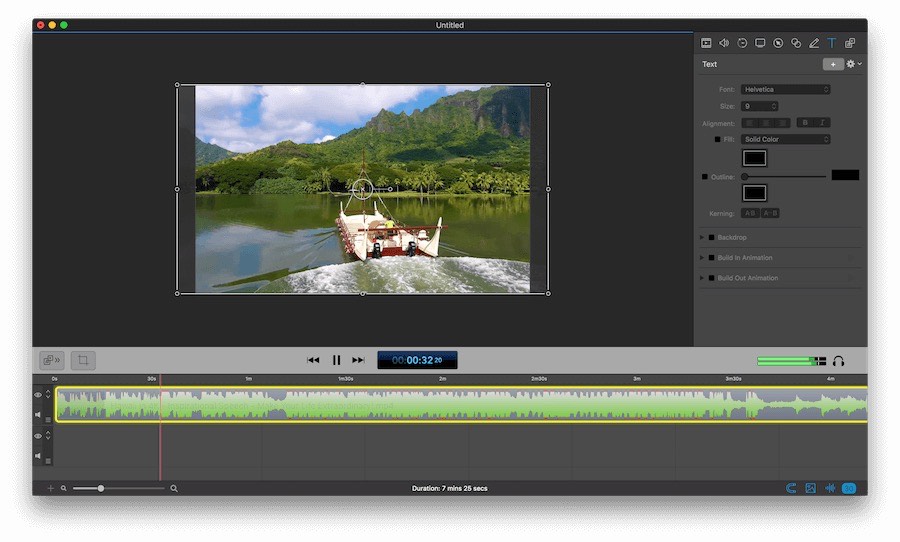Align text to the left
The width and height of the screenshot is (900, 542).
coord(749,123)
